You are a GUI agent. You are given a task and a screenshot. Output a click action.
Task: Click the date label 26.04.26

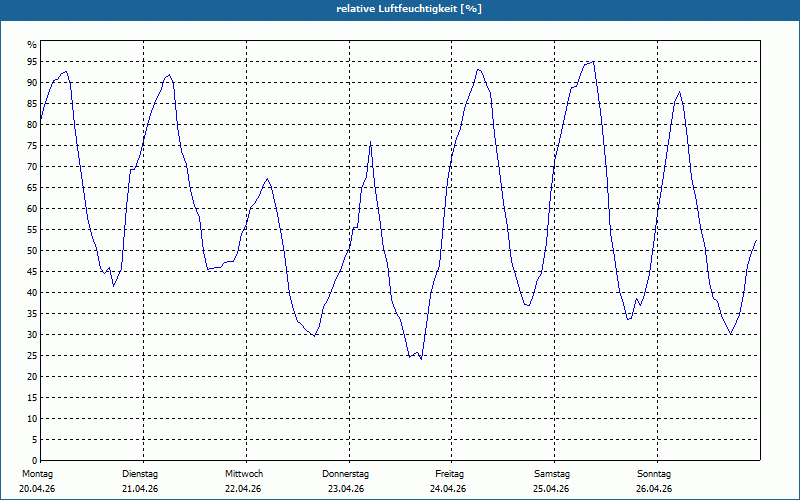tap(654, 489)
